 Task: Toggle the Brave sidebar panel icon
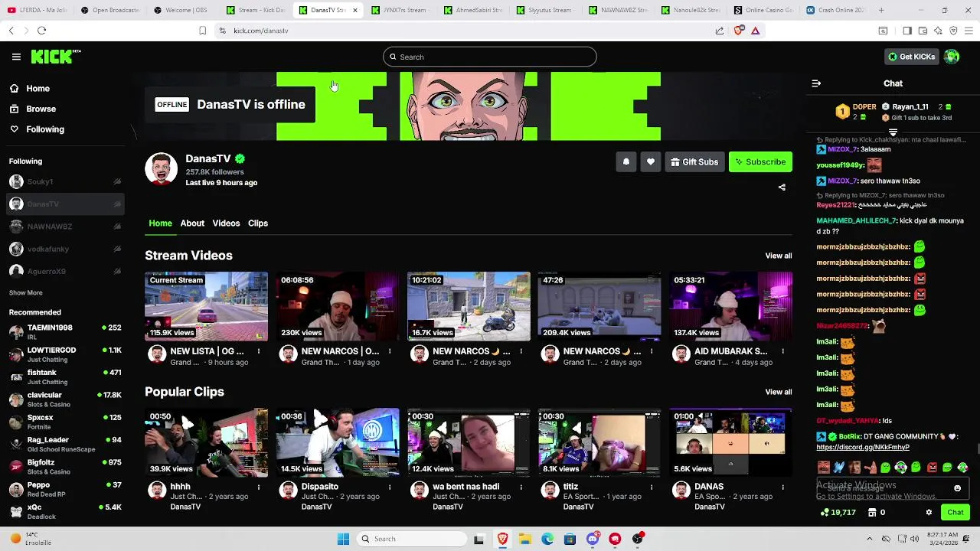pyautogui.click(x=907, y=31)
